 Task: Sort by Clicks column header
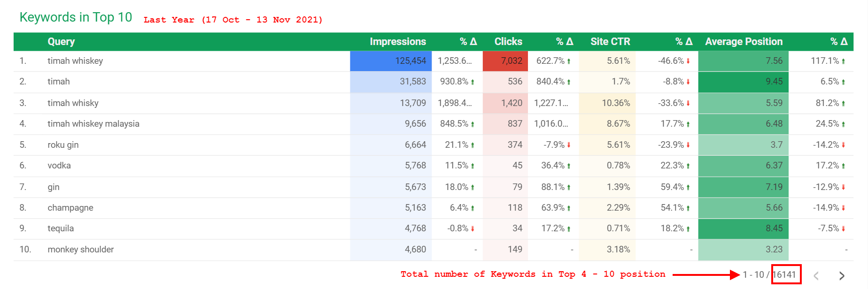pyautogui.click(x=508, y=42)
